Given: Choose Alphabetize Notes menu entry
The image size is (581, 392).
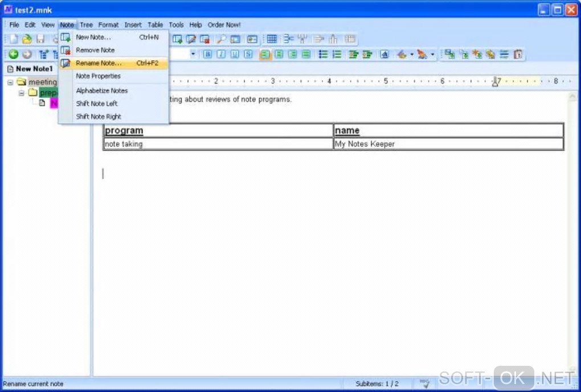Looking at the screenshot, I should click(114, 90).
